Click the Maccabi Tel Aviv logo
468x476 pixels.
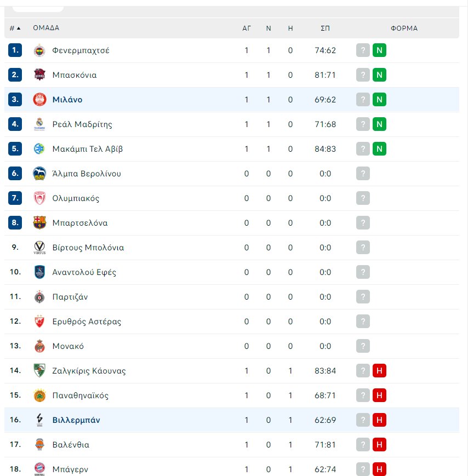[39, 149]
